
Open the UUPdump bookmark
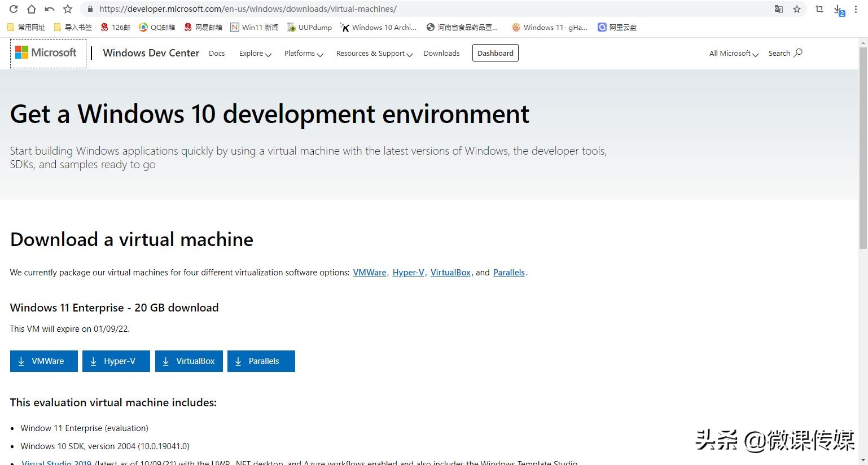point(309,27)
